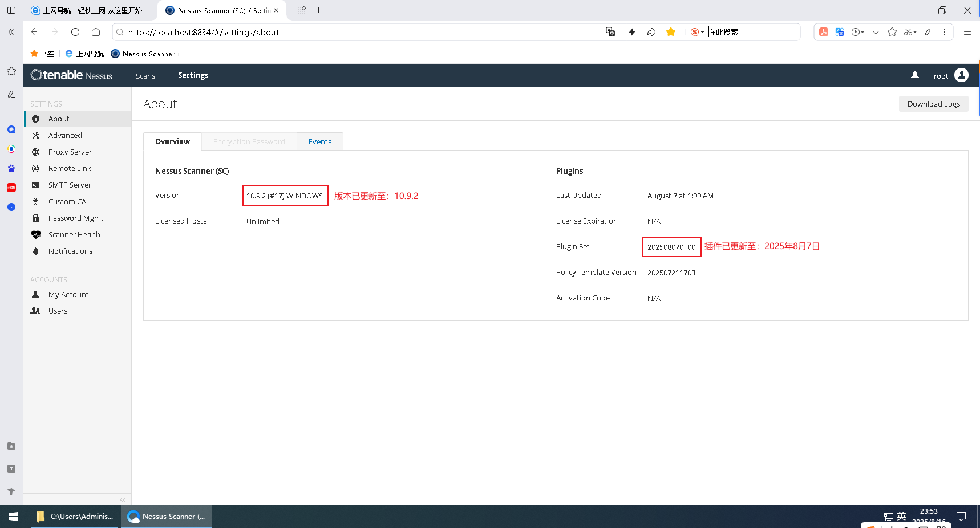The height and width of the screenshot is (528, 980).
Task: Click the search input box
Action: point(752,32)
